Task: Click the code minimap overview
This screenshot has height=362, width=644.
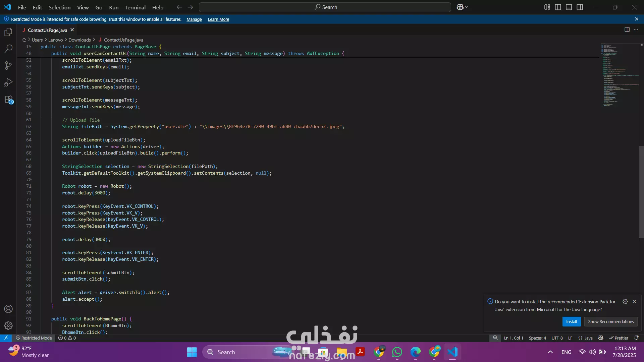Action: (620, 75)
